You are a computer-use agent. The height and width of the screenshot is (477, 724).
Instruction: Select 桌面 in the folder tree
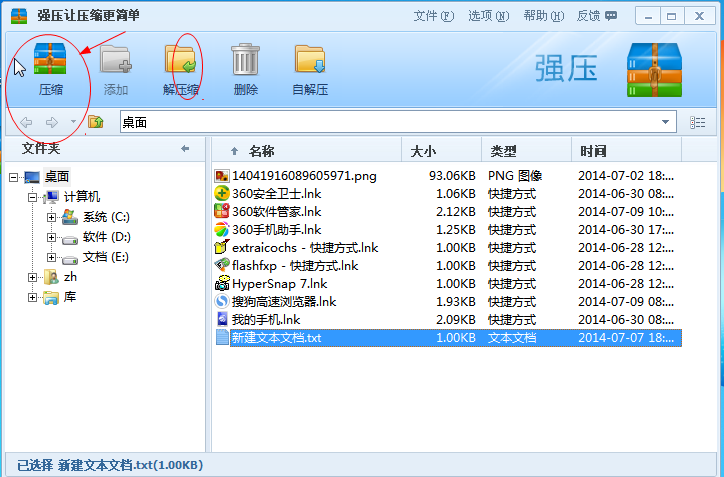[57, 176]
